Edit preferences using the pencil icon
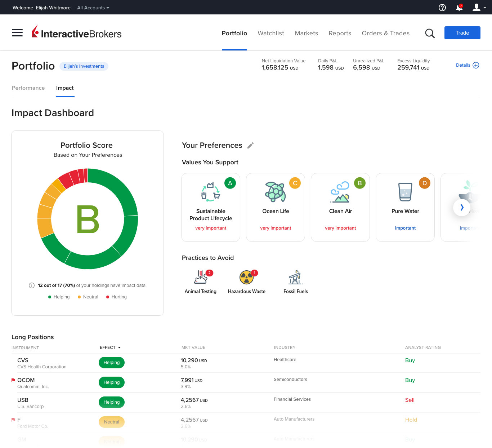 [251, 145]
